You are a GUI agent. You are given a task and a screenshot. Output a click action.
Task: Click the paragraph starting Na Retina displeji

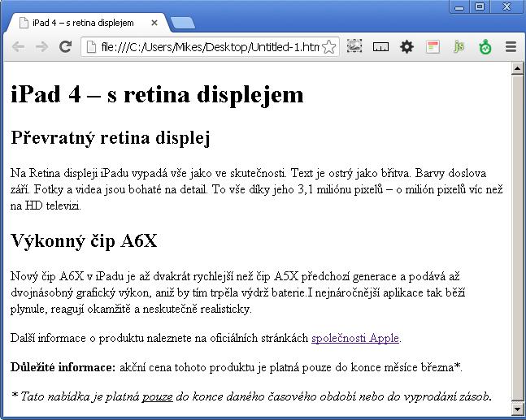click(x=257, y=189)
